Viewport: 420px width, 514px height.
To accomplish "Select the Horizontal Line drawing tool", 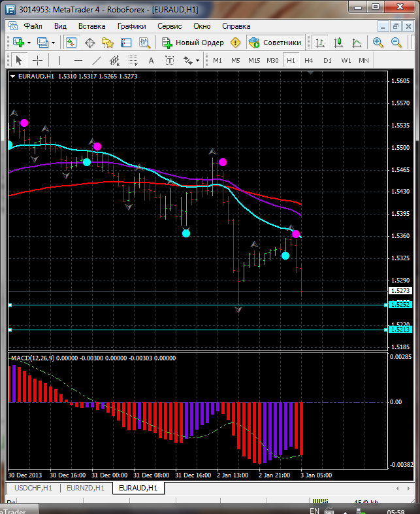I will coord(78,60).
